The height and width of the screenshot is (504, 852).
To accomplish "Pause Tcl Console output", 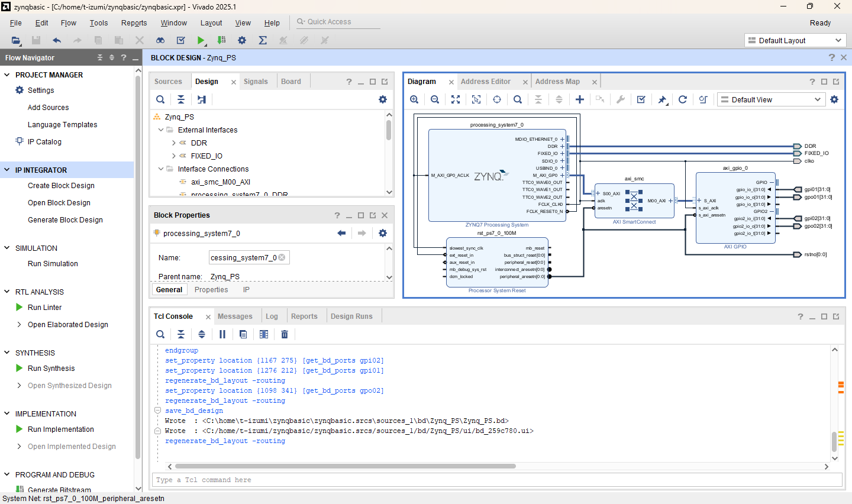I will click(x=222, y=334).
